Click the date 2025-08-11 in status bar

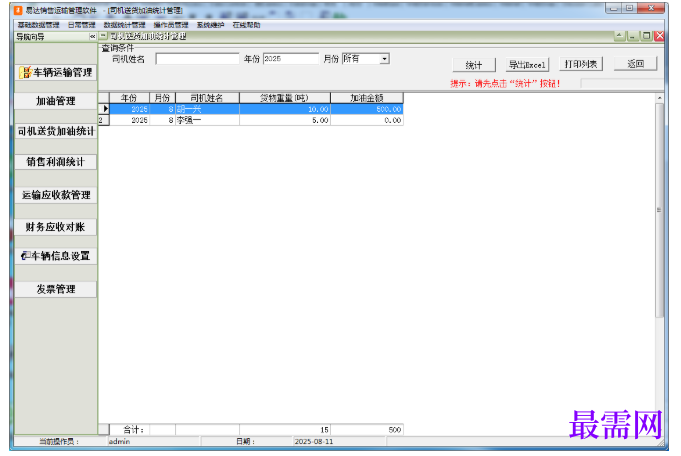click(x=314, y=441)
